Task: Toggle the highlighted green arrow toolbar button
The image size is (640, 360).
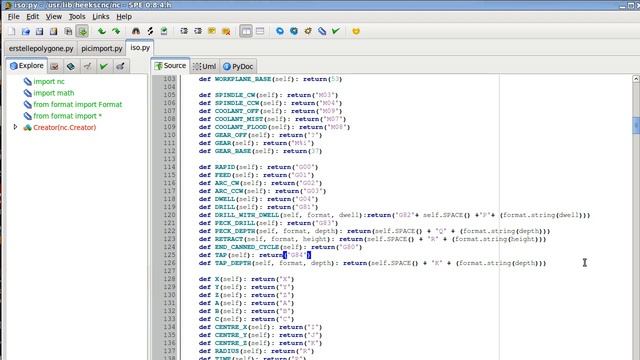Action: pos(82,31)
